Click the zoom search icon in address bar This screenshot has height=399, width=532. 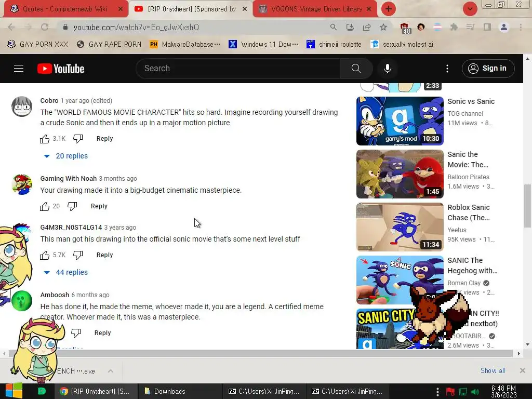334,27
